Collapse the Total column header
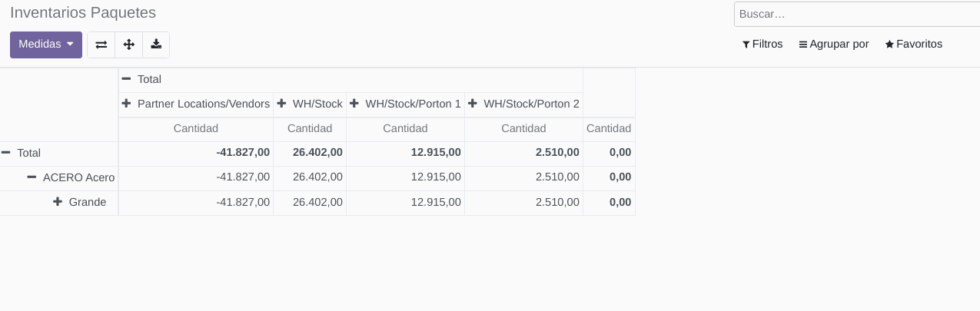The width and height of the screenshot is (980, 311). (142, 79)
